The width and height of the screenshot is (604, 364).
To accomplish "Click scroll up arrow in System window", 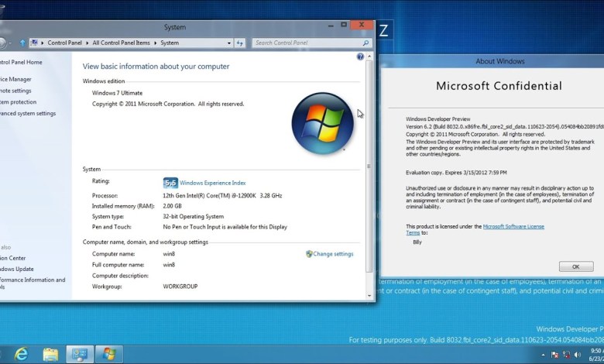I will (x=369, y=57).
